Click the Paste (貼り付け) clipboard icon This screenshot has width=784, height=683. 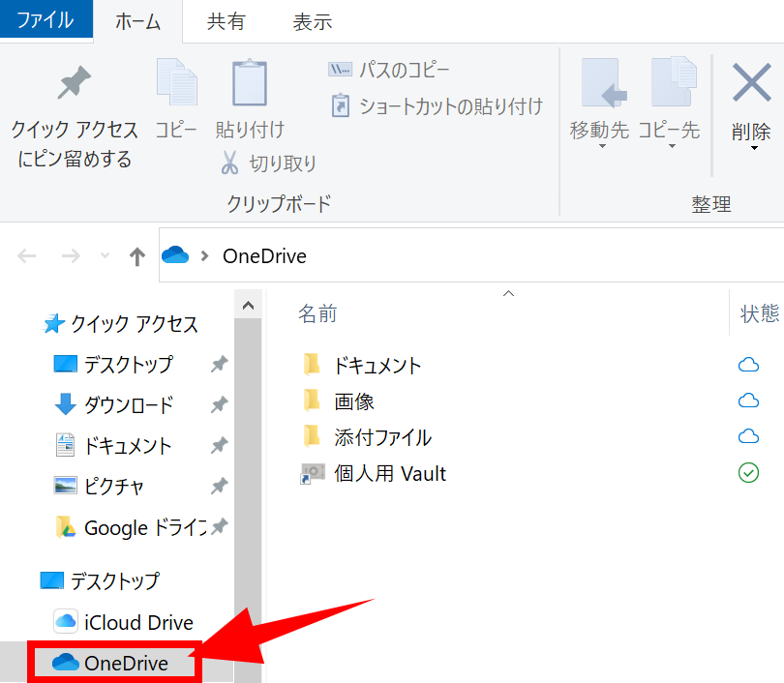(250, 82)
